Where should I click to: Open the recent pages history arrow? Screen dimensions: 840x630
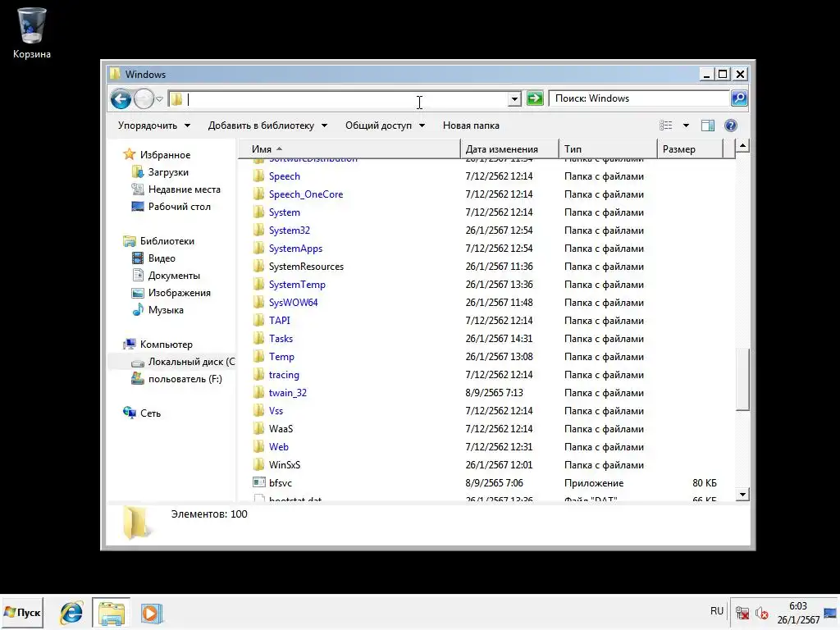(x=160, y=99)
